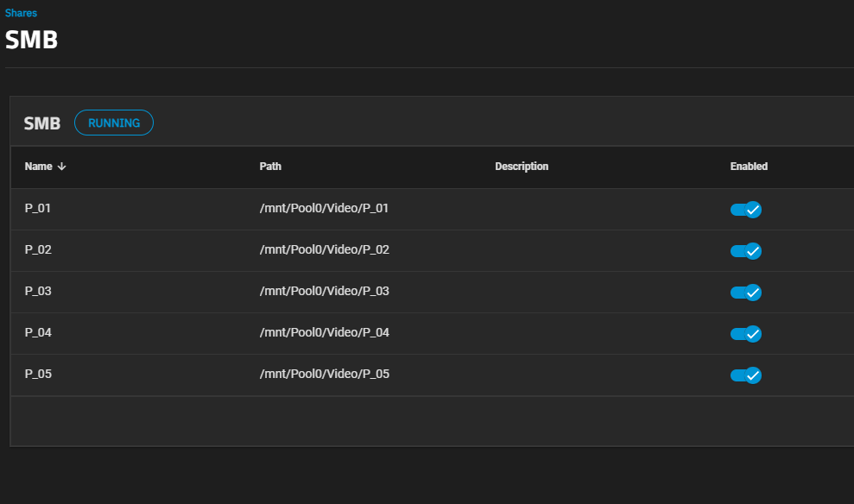Open the P_03 share row
Viewport: 854px width, 504px height.
click(39, 292)
